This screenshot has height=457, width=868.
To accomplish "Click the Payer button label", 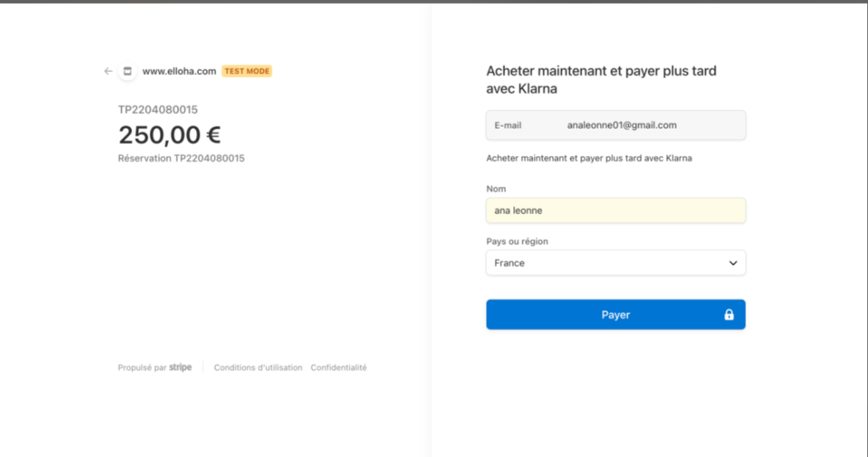I will (615, 314).
